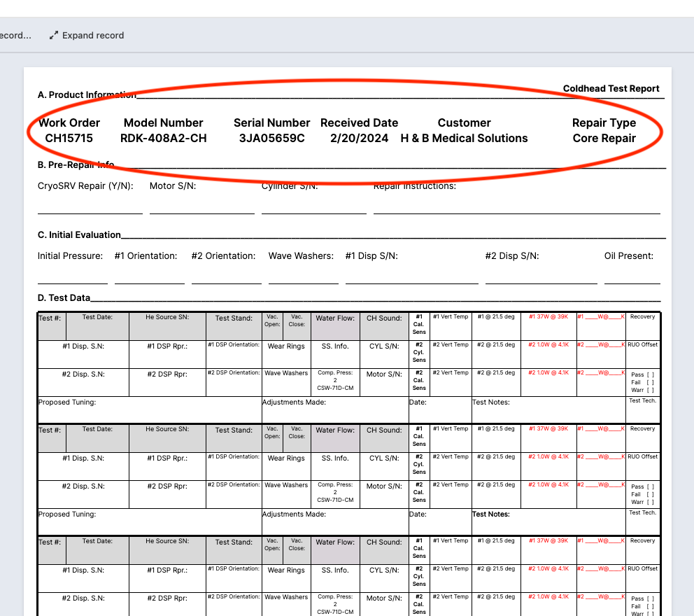Click the Core Repair value
The image size is (694, 616).
604,138
